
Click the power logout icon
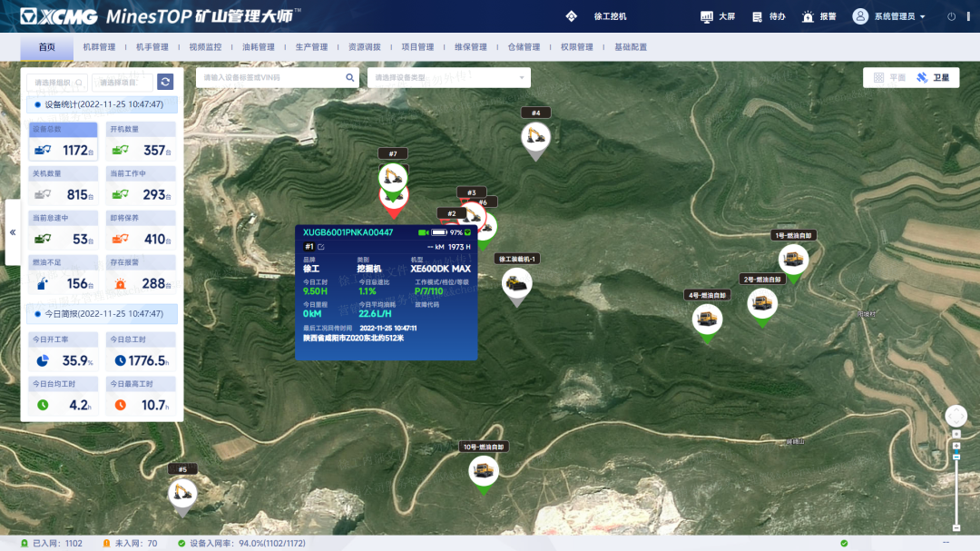[952, 16]
